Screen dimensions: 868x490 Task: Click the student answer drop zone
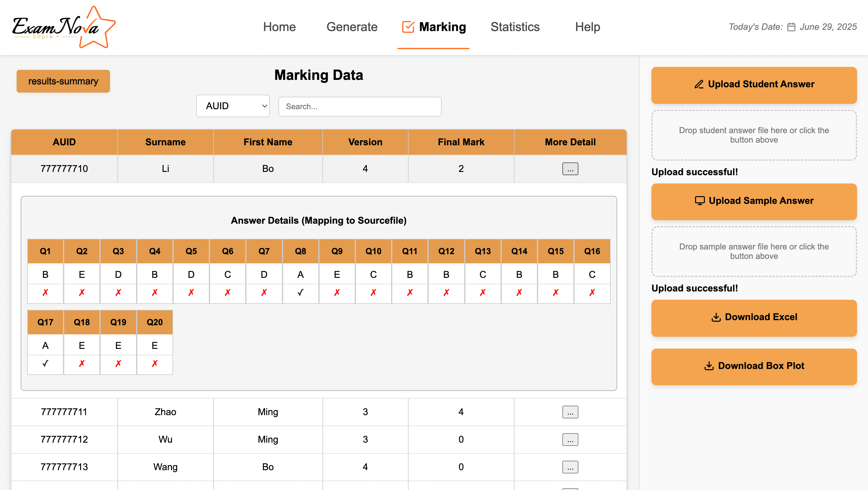[754, 135]
